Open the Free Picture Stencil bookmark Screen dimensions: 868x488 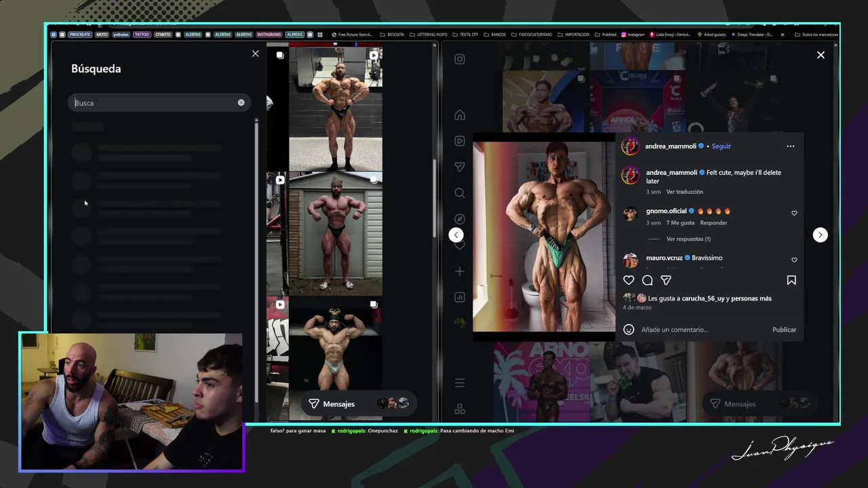pos(352,35)
